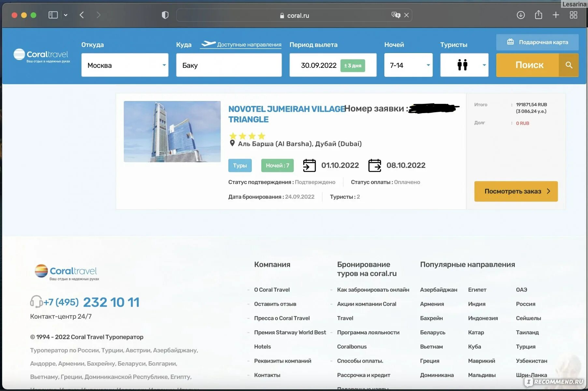
Task: Open Пресса о Coral Travel link
Action: click(282, 318)
